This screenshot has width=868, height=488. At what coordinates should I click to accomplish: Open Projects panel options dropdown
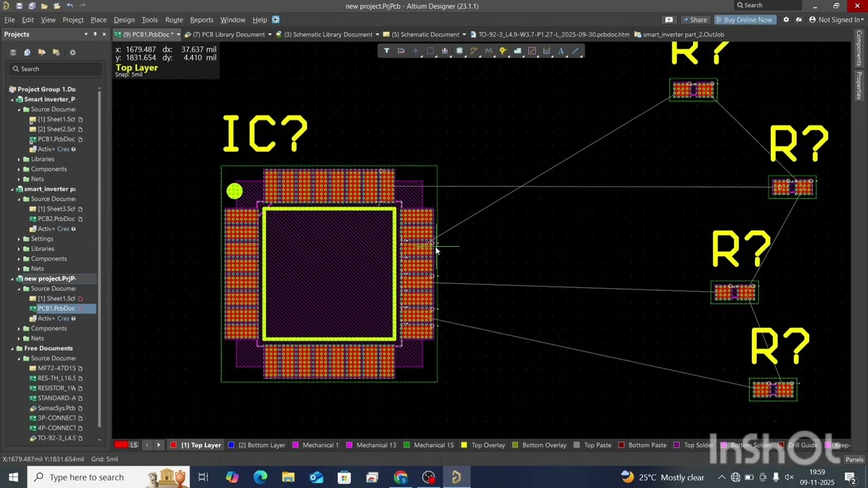point(86,34)
